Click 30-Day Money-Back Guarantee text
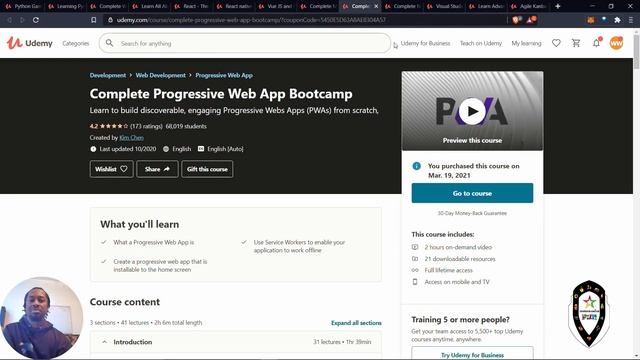The image size is (640, 360). (x=472, y=213)
